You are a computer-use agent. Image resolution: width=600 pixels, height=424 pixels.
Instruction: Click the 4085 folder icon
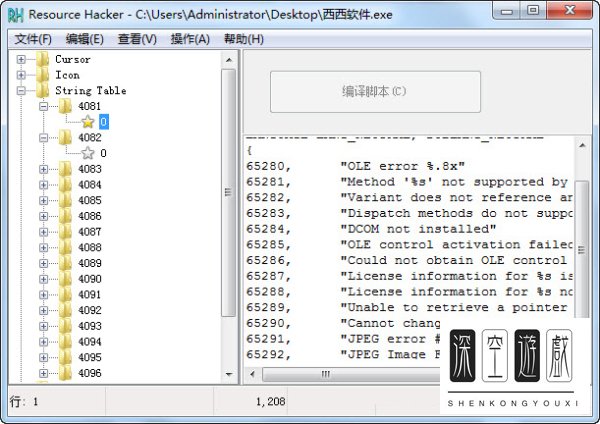[65, 201]
